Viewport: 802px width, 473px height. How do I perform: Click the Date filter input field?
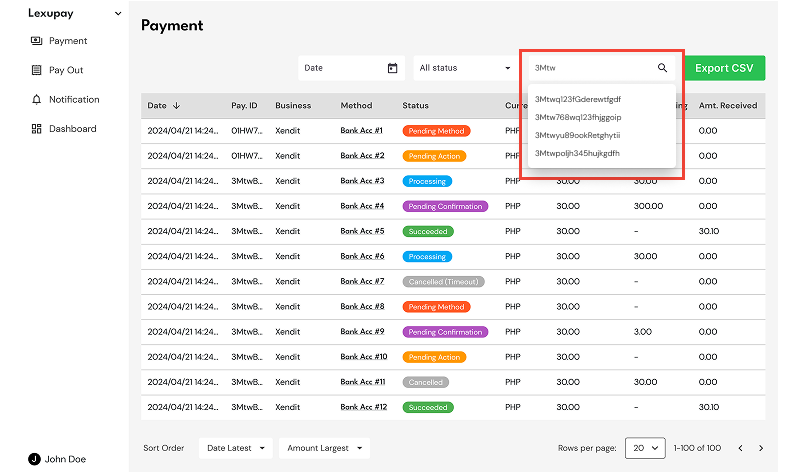(351, 68)
